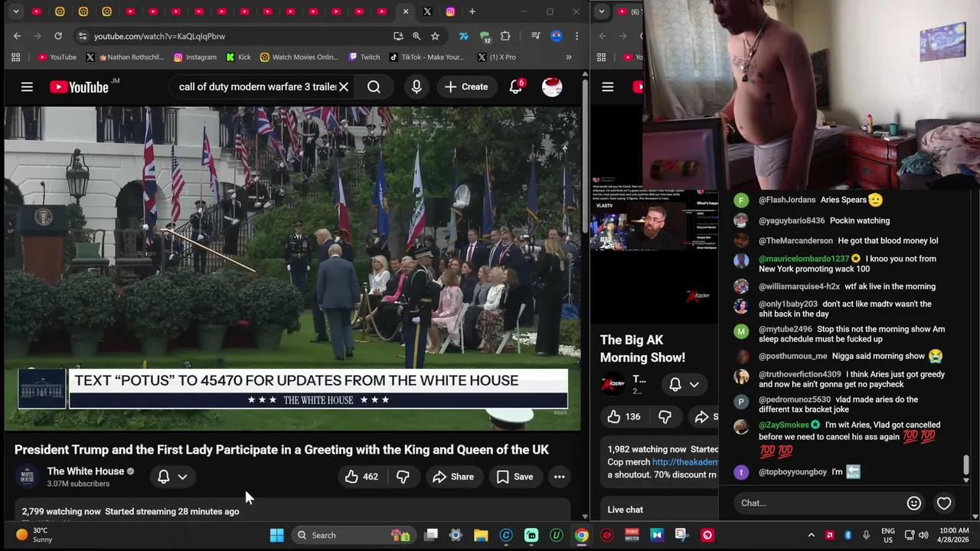
Task: Click the live chat scrollbar
Action: 966,465
